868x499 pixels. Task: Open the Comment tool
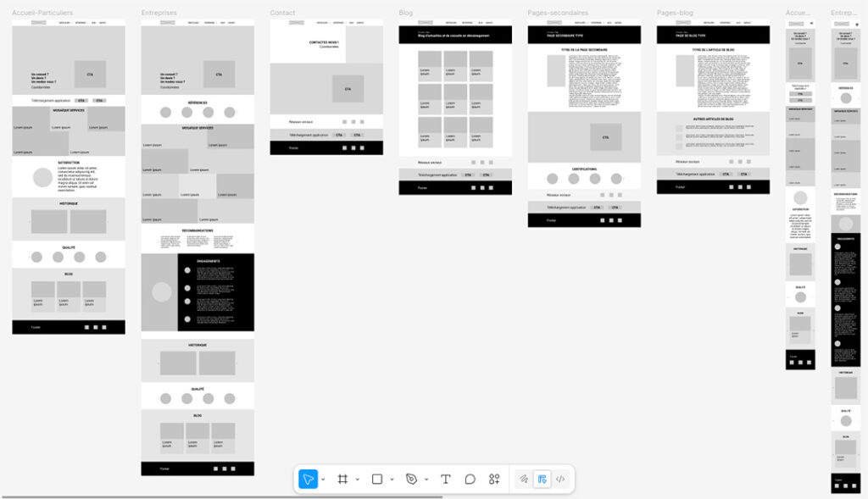469,480
